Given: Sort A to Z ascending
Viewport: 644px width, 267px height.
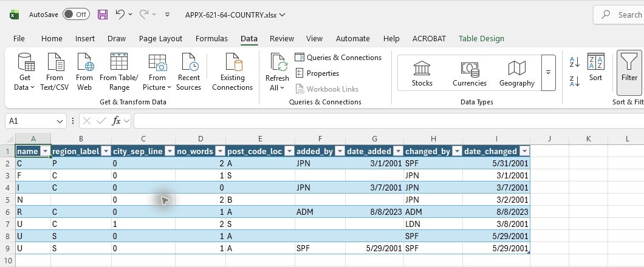Looking at the screenshot, I should (x=575, y=63).
